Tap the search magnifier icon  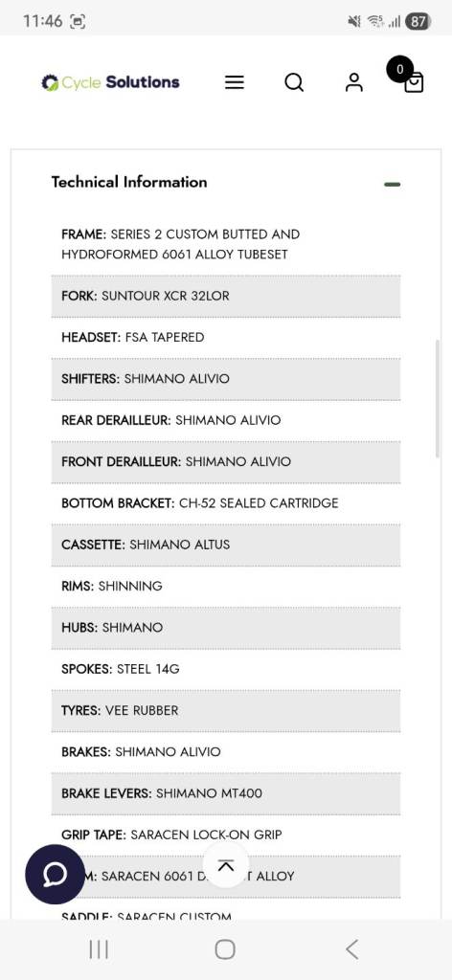(x=294, y=82)
